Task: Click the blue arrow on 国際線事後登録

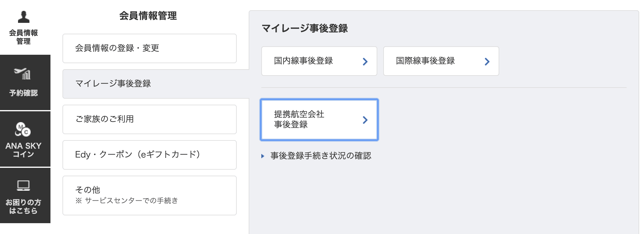Action: pyautogui.click(x=487, y=61)
